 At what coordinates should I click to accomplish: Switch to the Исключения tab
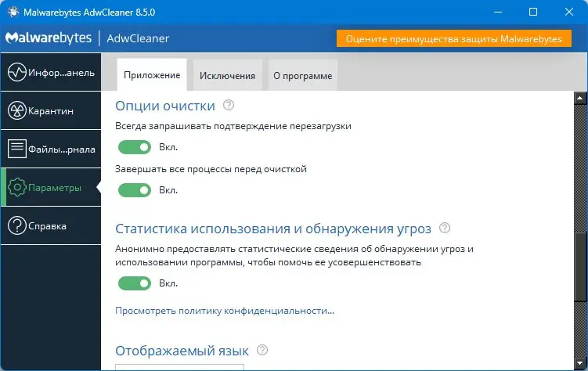[x=227, y=76]
